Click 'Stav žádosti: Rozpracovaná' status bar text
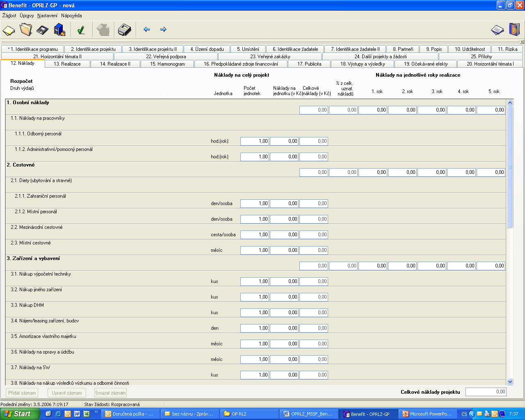This screenshot has width=525, height=420. coord(112,404)
